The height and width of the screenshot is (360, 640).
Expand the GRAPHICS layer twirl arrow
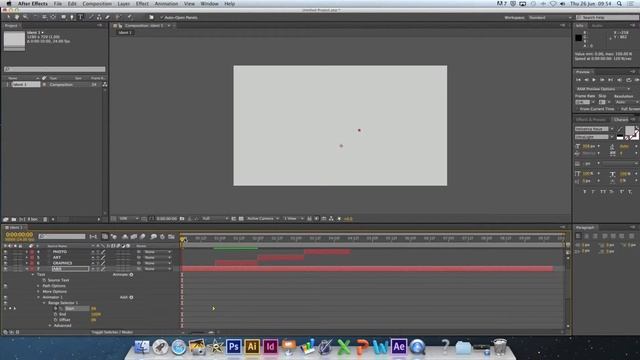click(x=27, y=263)
